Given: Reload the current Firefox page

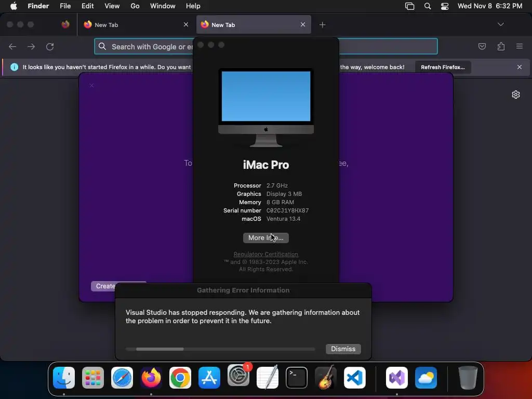Looking at the screenshot, I should tap(50, 46).
